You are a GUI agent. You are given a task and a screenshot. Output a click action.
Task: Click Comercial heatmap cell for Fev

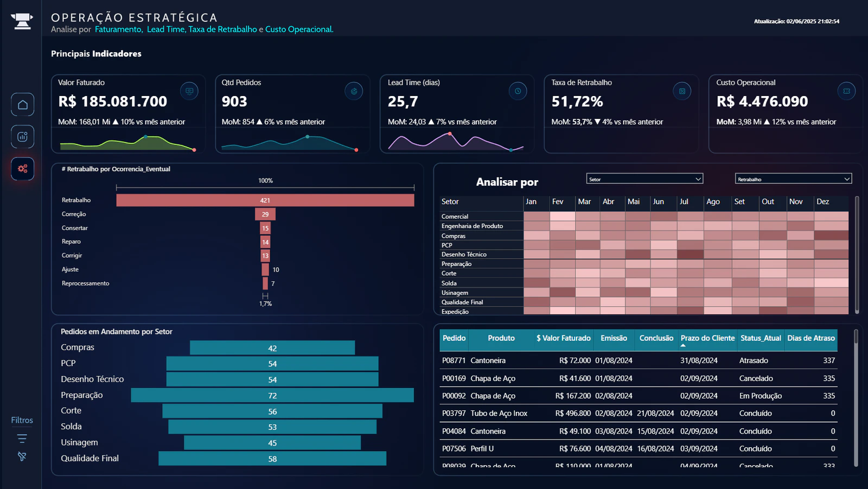coord(562,216)
